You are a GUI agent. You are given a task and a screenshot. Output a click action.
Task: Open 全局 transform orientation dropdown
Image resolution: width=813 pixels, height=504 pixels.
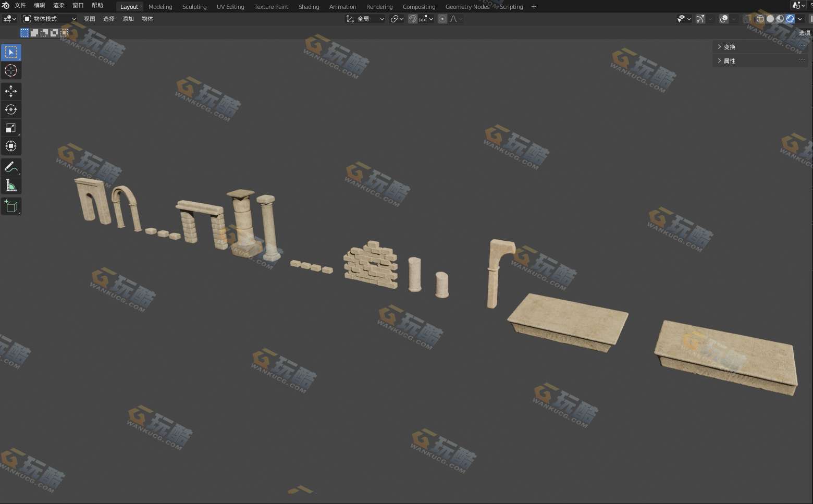pyautogui.click(x=365, y=19)
